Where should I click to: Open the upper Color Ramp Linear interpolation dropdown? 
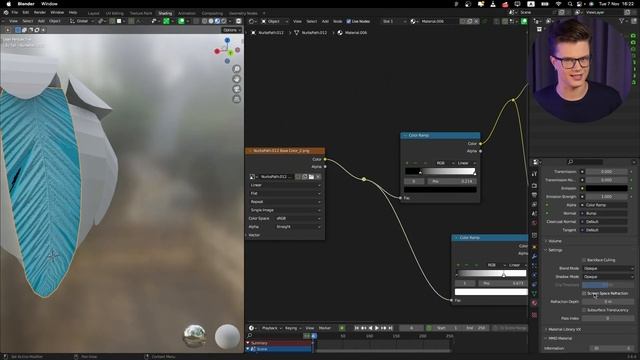coord(466,163)
